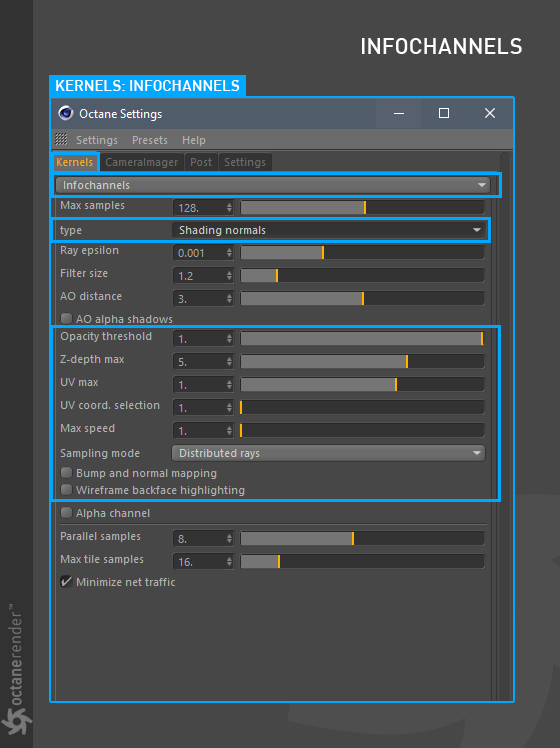Viewport: 560px width, 748px height.
Task: Open the type dropdown showing Shading normals
Action: 329,230
